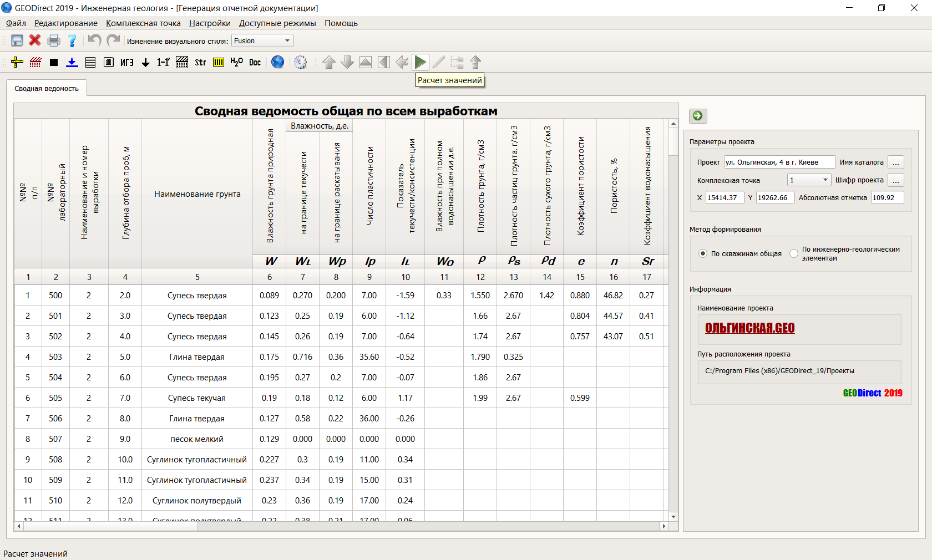Click the black down arrow icon
Image resolution: width=932 pixels, height=560 pixels.
tap(145, 62)
